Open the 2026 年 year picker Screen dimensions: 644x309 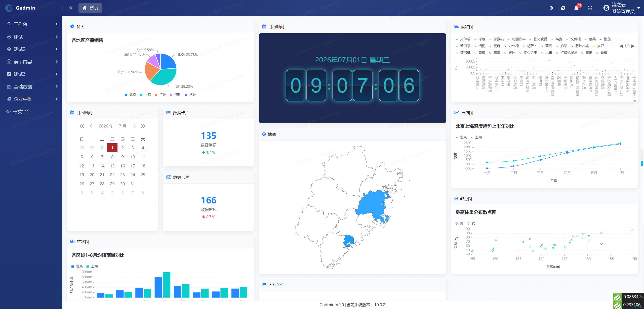[106, 126]
